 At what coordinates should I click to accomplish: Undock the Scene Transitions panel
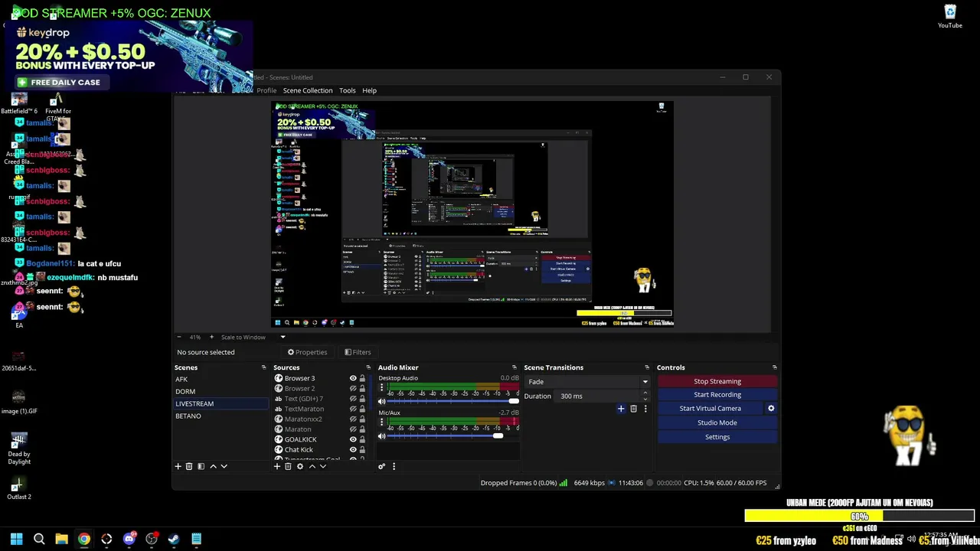647,367
